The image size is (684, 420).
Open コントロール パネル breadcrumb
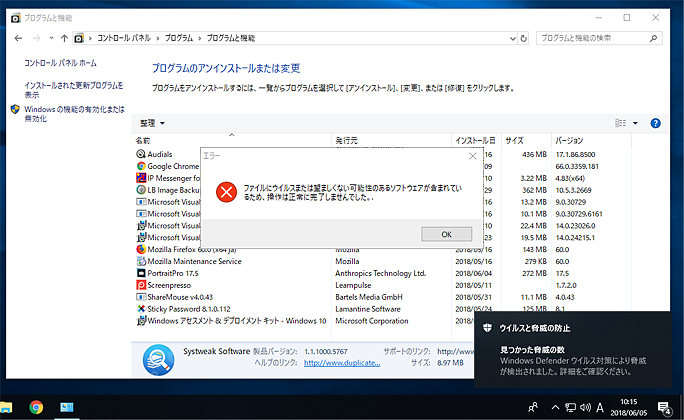point(124,38)
